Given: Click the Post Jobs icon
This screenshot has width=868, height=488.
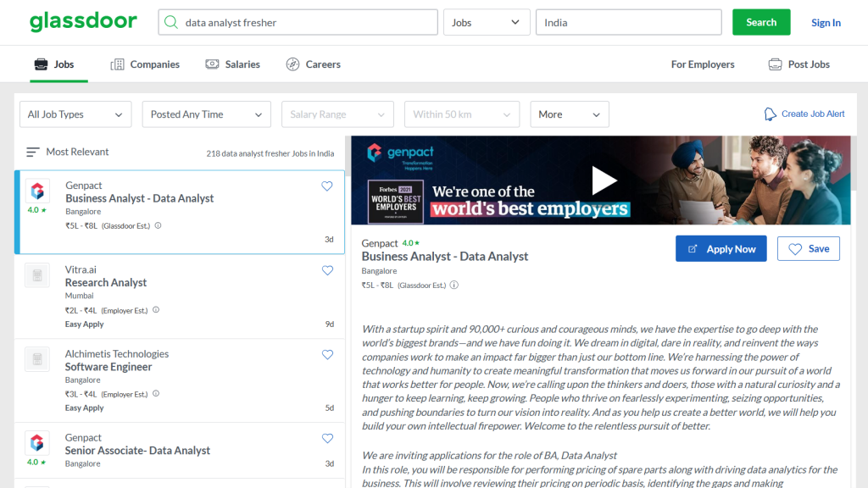Looking at the screenshot, I should (x=775, y=64).
